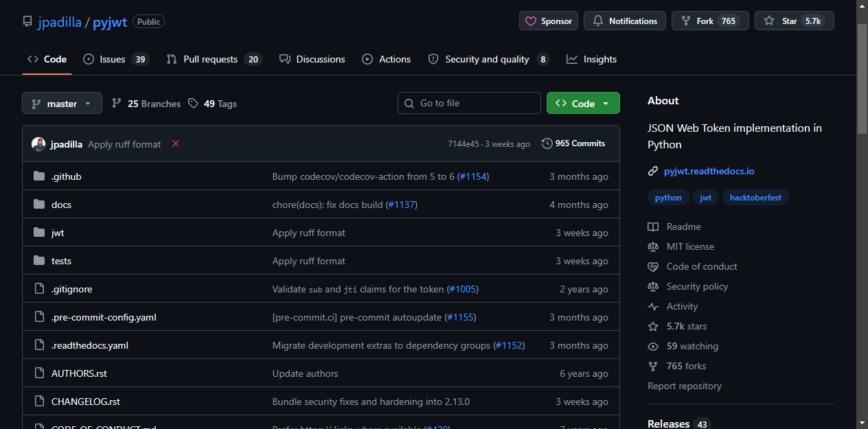Viewport: 868px width, 429px height.
Task: Click the heart icon on Sponsor button
Action: click(531, 21)
